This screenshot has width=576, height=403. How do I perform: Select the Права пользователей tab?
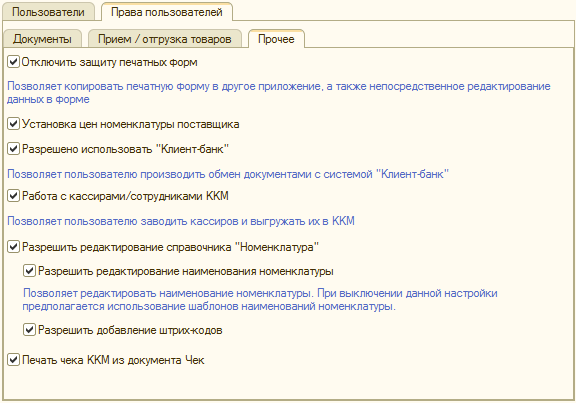pos(166,12)
